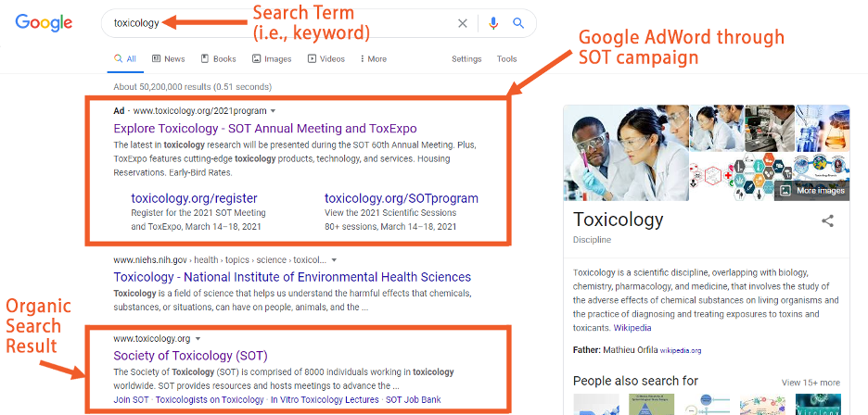868x415 pixels.
Task: Switch to the Images tab
Action: (271, 58)
